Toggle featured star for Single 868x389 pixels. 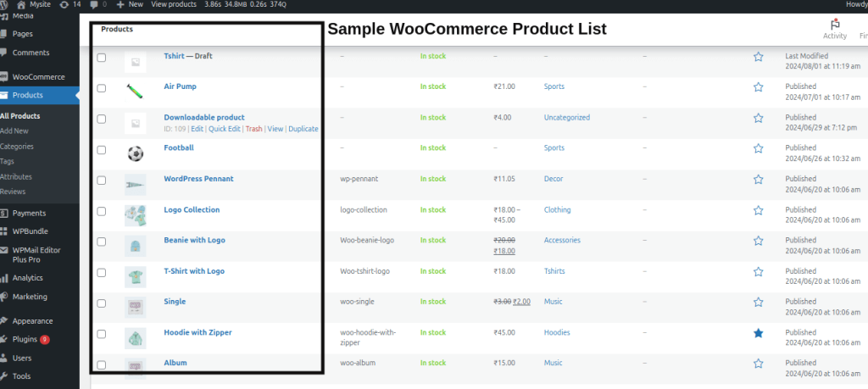[759, 302]
